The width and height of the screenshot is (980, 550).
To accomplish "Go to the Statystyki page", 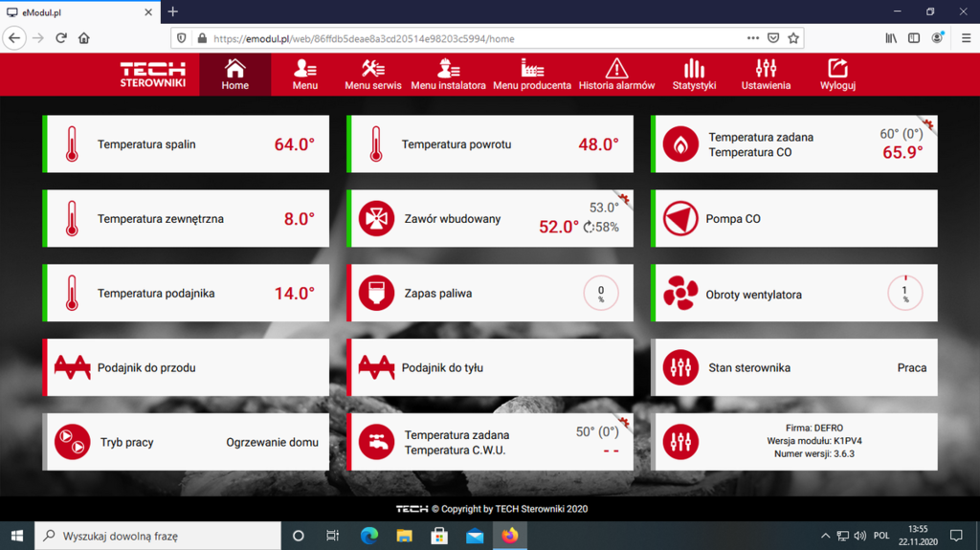I will coord(694,74).
